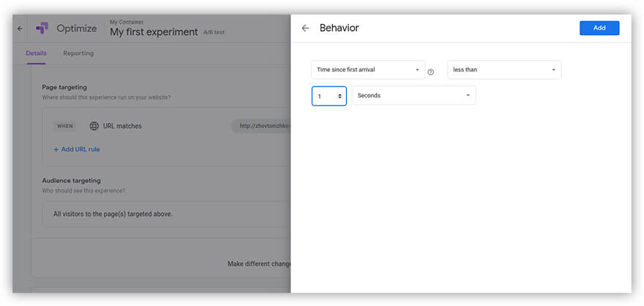
Task: Click the plus icon for Add URL rule
Action: coord(56,149)
